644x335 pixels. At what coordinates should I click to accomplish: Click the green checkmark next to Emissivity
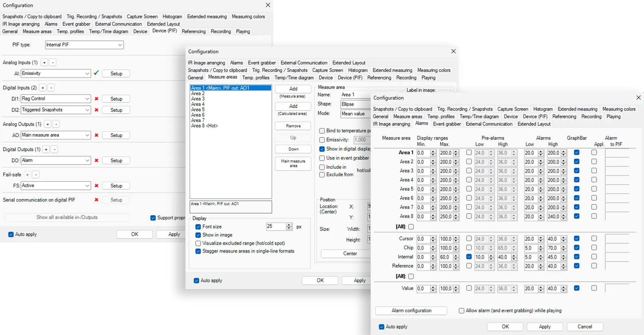tap(96, 73)
